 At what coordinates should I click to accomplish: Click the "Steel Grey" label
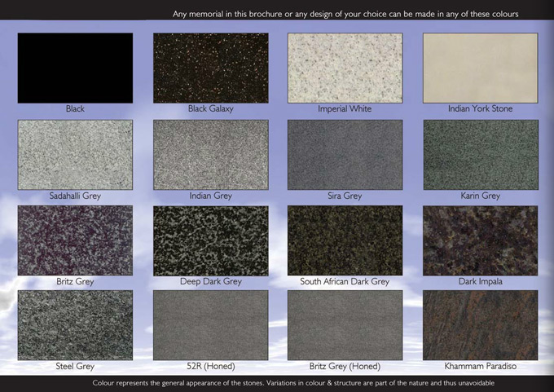pos(75,366)
